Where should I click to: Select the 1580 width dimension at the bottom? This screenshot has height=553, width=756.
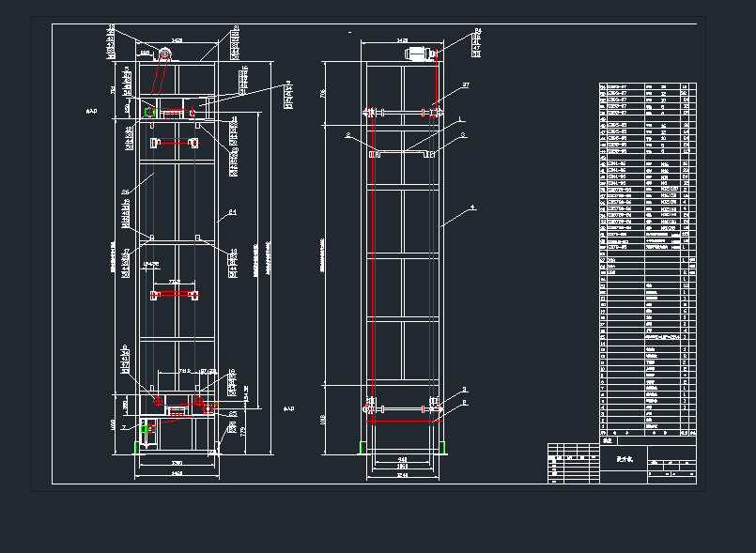click(x=176, y=474)
